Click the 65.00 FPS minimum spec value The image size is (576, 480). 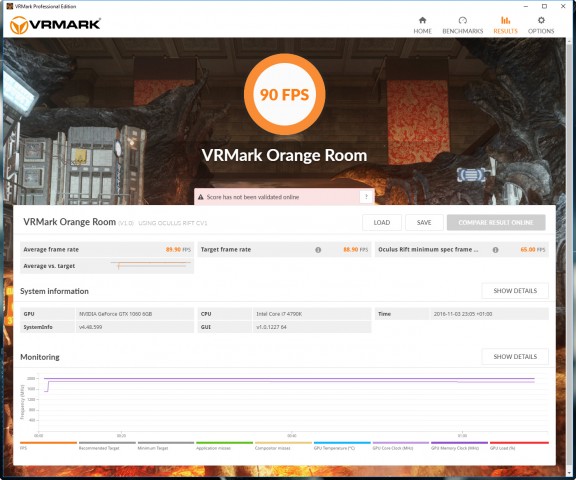click(533, 250)
